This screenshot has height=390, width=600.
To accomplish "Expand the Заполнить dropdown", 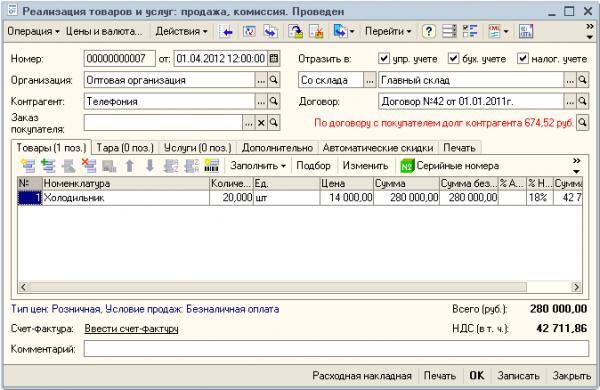I will [x=258, y=166].
